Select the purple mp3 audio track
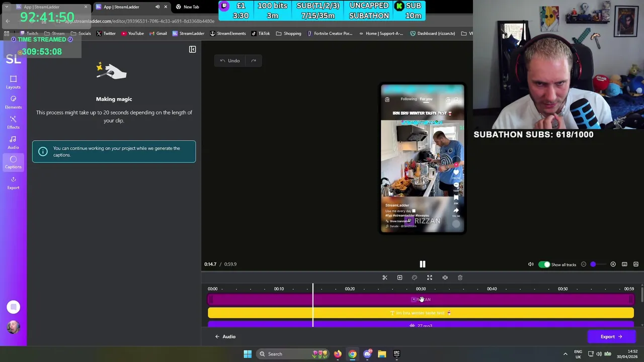The width and height of the screenshot is (644, 362). (x=421, y=325)
